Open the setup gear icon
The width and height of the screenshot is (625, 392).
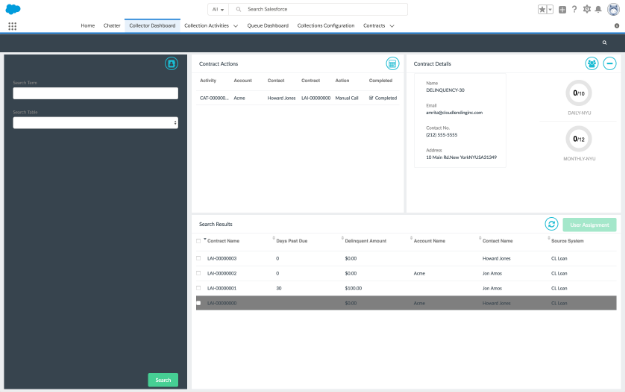(586, 9)
